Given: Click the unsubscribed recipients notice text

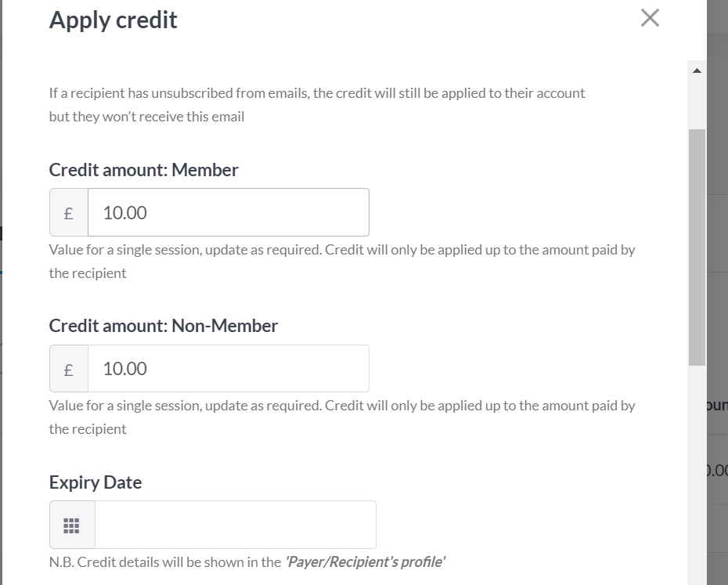Looking at the screenshot, I should click(x=317, y=104).
